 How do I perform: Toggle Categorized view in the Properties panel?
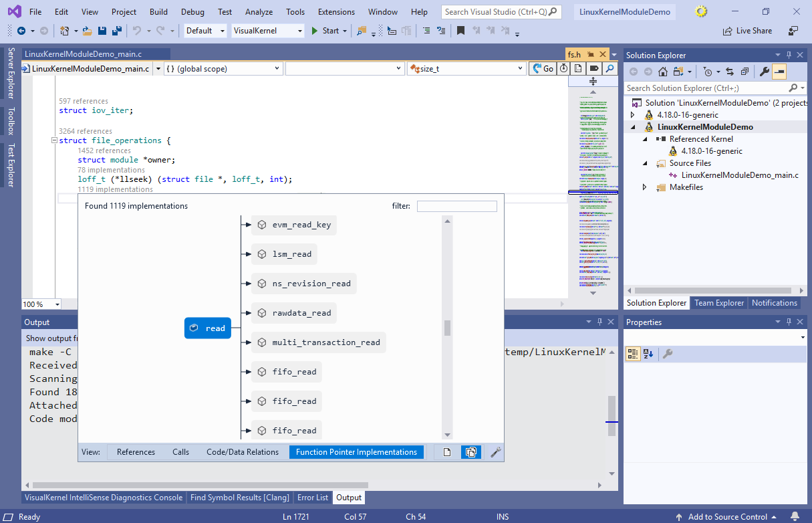pos(632,354)
